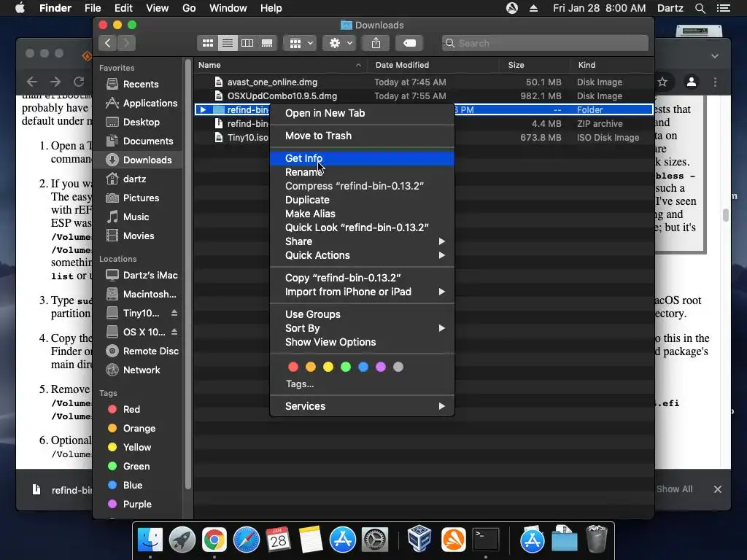Open the item grouping dropdown in toolbar

point(300,43)
